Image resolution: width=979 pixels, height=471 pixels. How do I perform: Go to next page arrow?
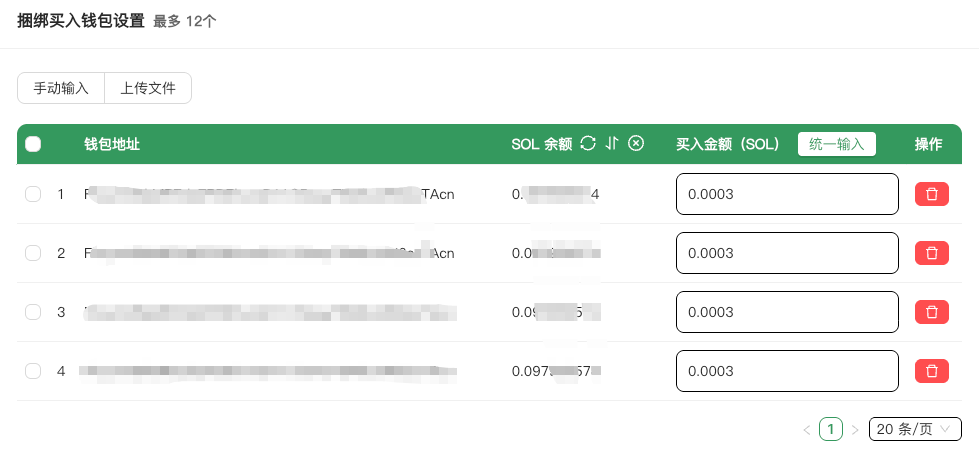(x=854, y=430)
